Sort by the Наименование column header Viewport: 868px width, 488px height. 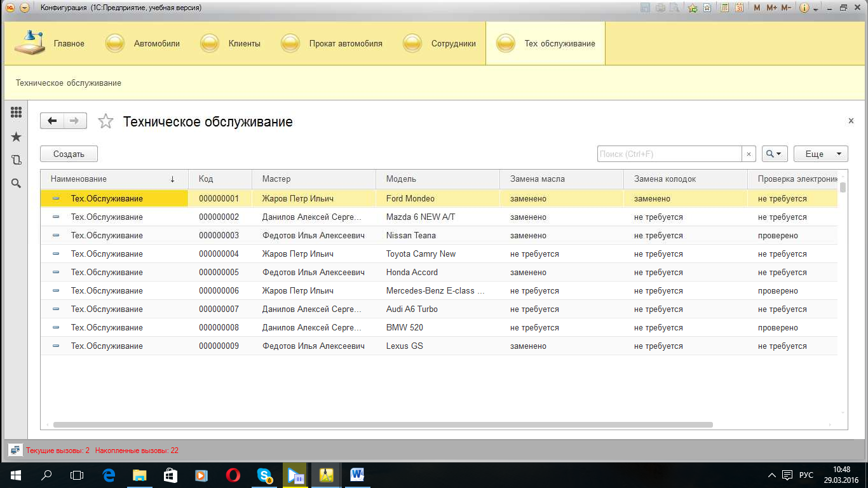click(x=114, y=179)
